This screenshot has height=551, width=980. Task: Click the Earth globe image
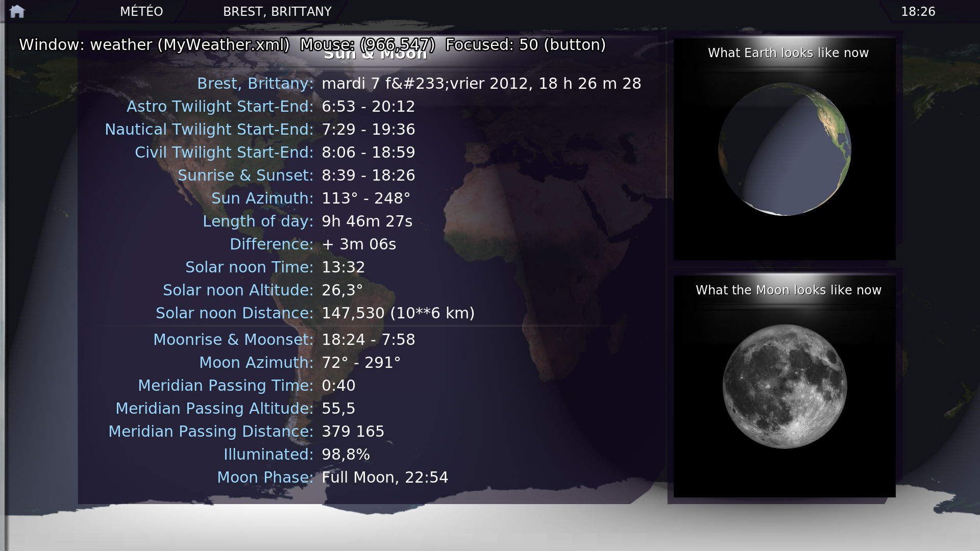click(x=785, y=149)
